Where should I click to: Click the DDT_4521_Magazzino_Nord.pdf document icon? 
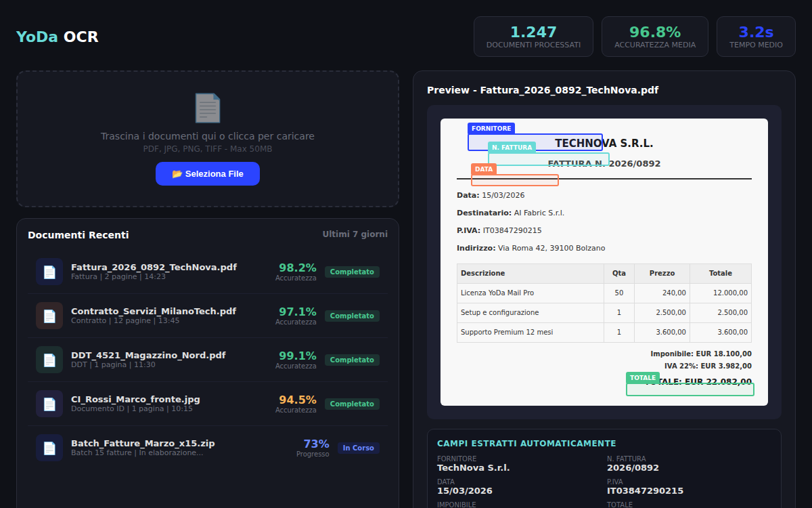point(49,360)
